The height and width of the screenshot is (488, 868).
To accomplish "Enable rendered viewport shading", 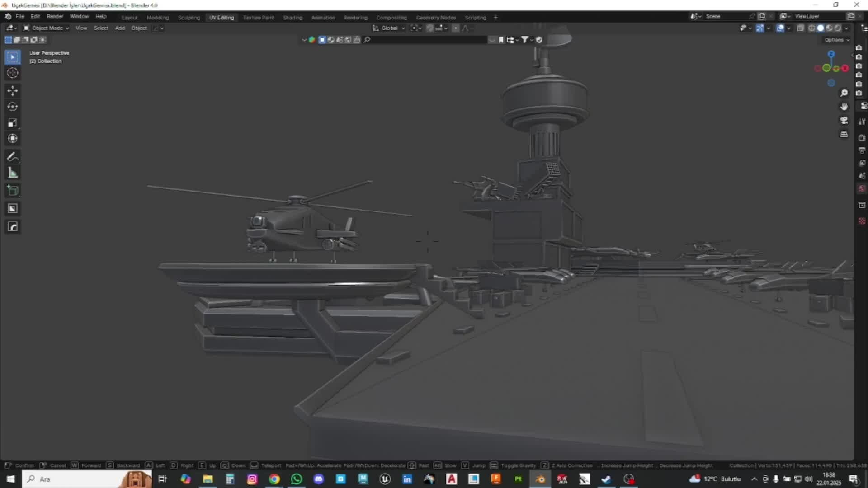I will click(838, 28).
